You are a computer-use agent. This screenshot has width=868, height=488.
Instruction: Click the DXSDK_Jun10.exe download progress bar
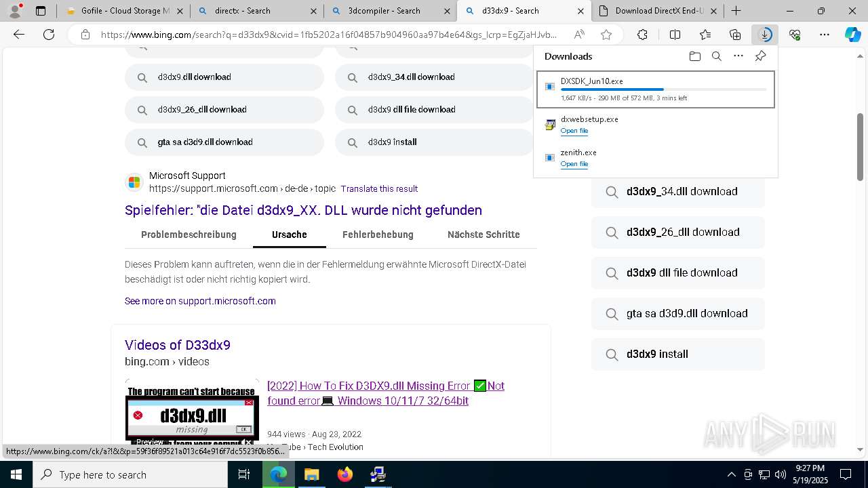[664, 89]
